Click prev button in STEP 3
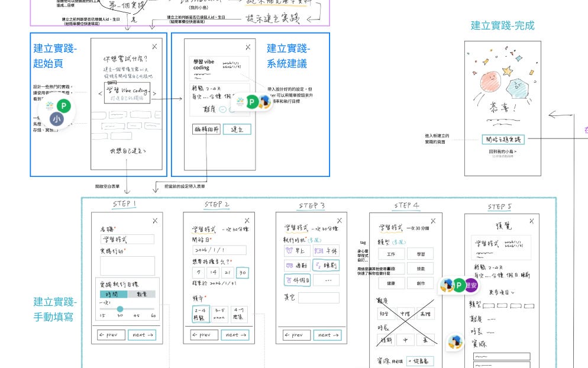This screenshot has height=368, width=588. 296,335
